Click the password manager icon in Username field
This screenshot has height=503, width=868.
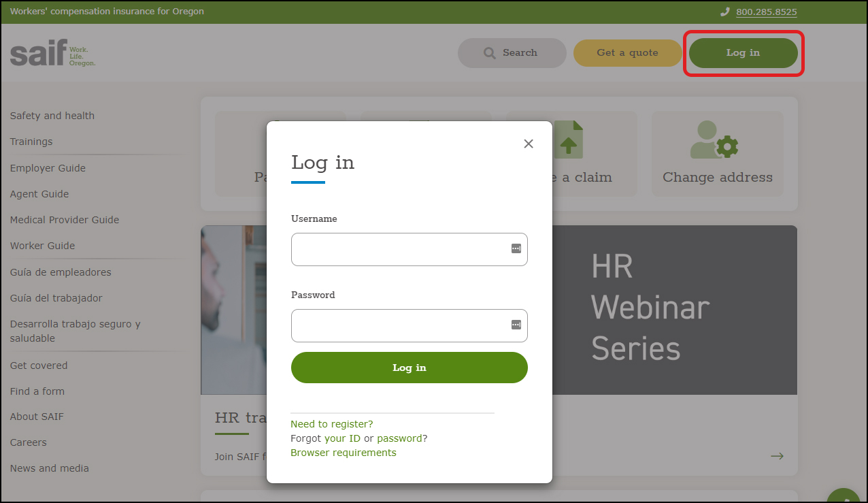[516, 248]
